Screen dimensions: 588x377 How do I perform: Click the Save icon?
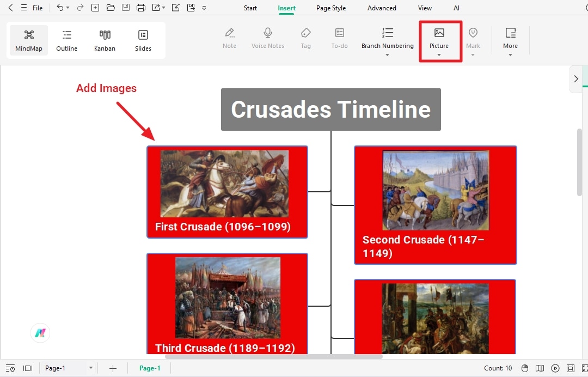coord(126,8)
